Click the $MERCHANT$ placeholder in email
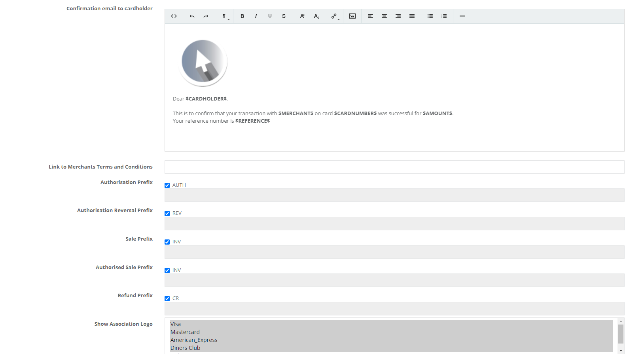644x355 pixels. click(x=295, y=113)
